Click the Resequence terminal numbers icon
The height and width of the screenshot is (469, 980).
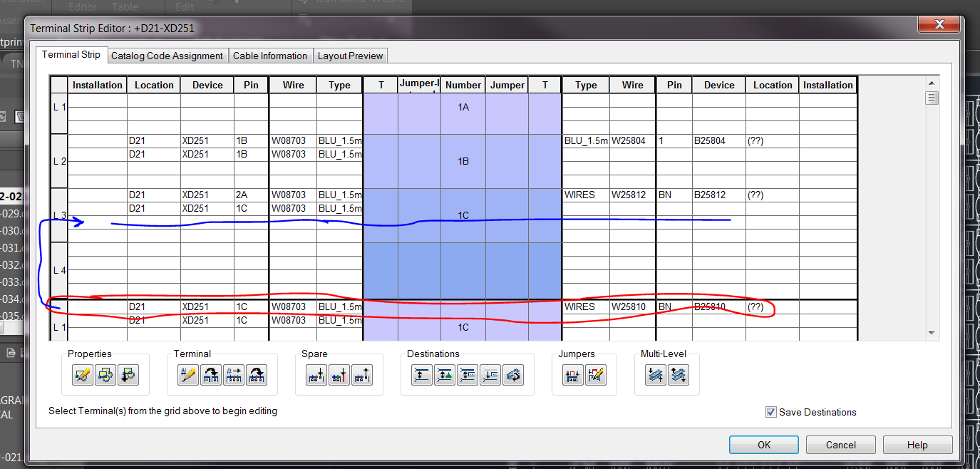pyautogui.click(x=233, y=374)
